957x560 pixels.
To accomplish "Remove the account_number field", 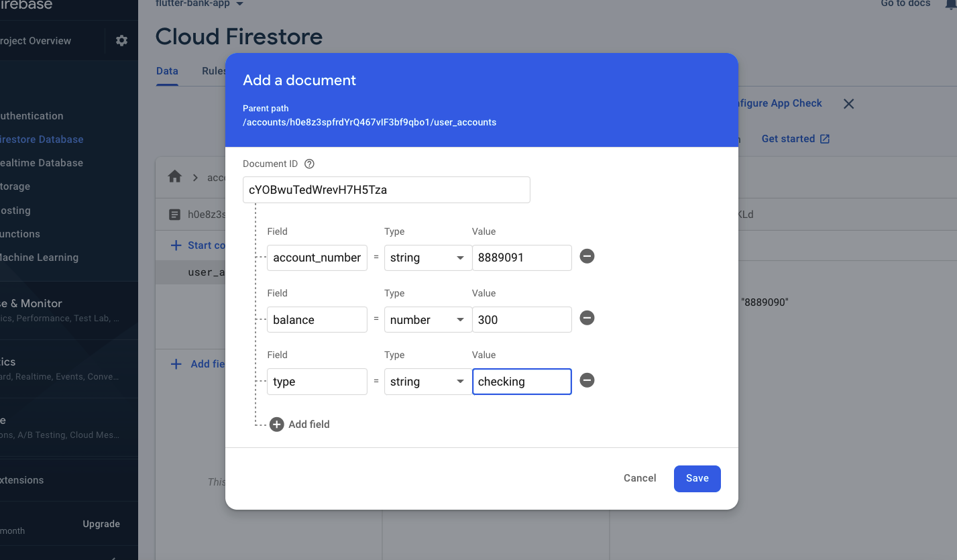I will [587, 257].
